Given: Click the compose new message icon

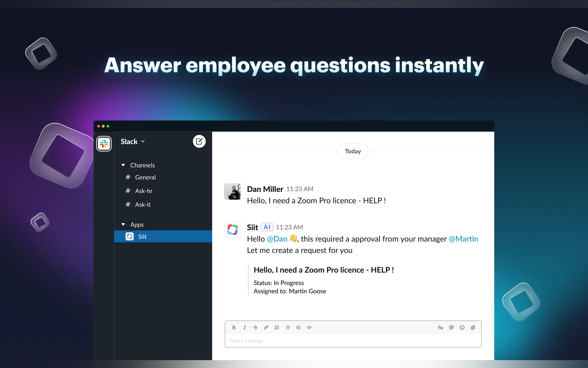Looking at the screenshot, I should coord(199,141).
